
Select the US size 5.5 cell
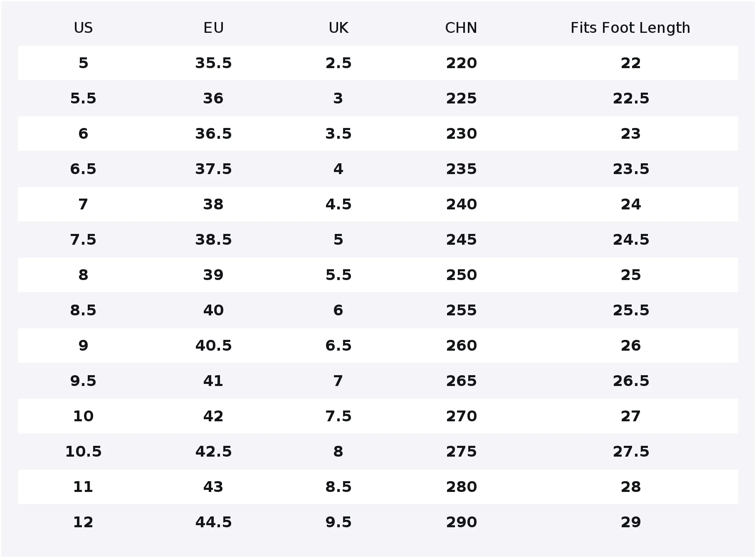[x=83, y=98]
